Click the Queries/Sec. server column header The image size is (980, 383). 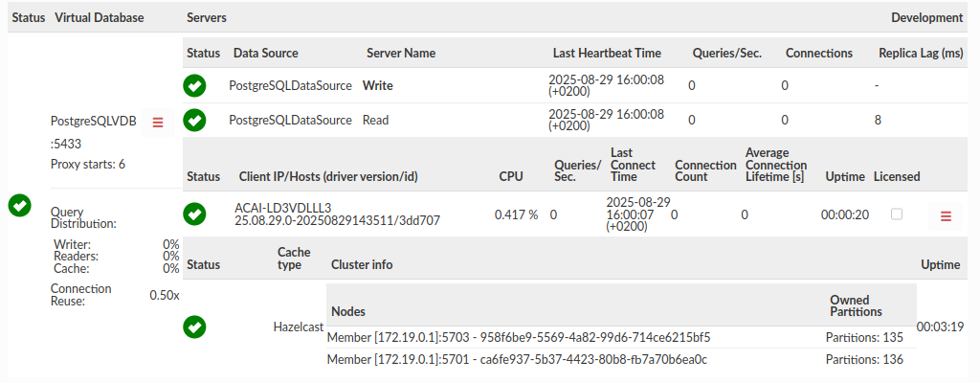point(724,53)
